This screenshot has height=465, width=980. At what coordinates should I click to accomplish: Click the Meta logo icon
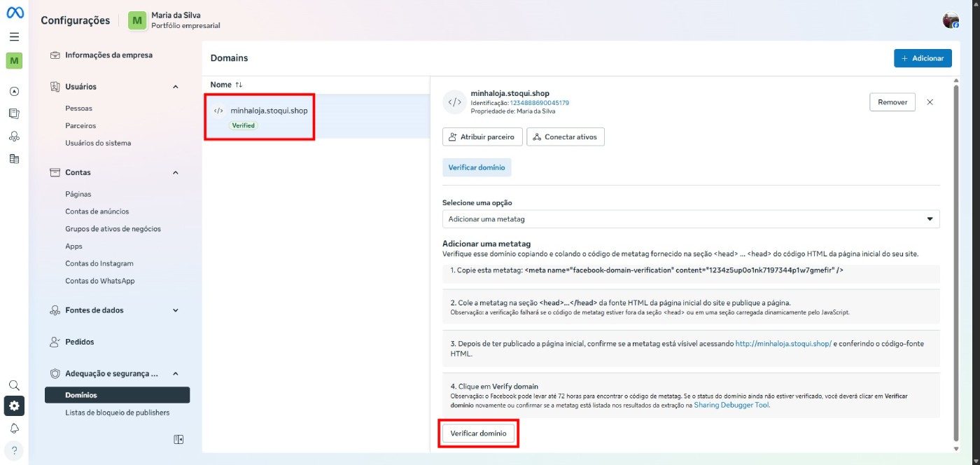click(x=15, y=13)
